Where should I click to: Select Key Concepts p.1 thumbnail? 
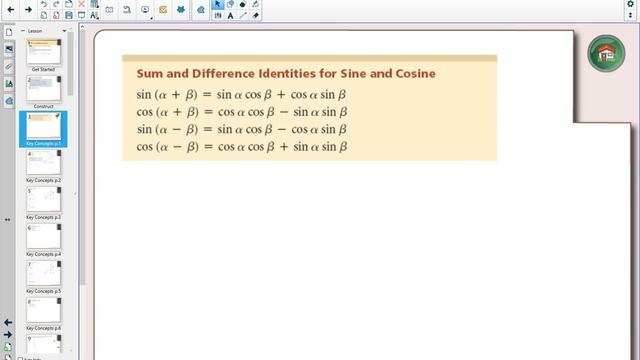click(44, 126)
